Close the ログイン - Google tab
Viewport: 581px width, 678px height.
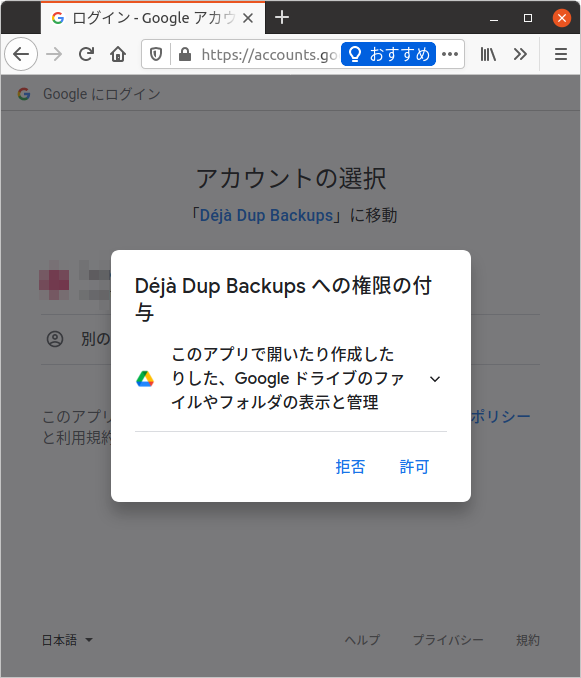(248, 18)
